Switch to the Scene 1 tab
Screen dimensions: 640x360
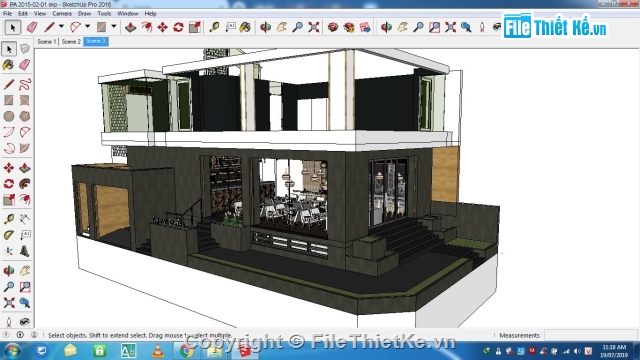pyautogui.click(x=47, y=41)
